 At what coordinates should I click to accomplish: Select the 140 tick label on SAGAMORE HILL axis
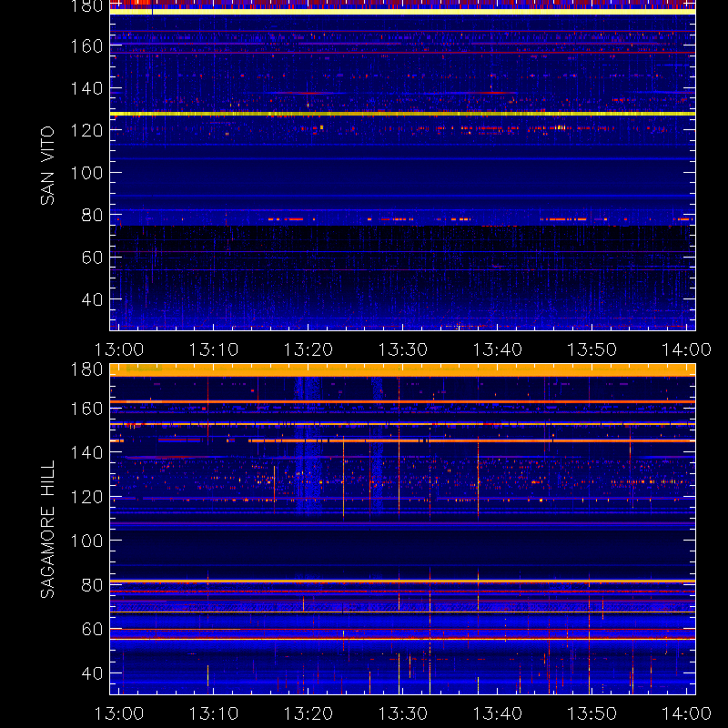86,452
